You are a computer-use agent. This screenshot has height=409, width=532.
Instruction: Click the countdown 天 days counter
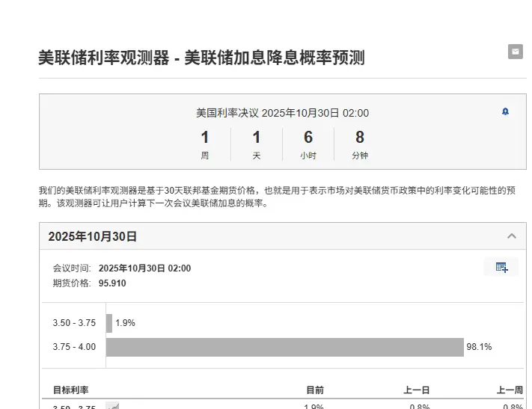pyautogui.click(x=257, y=144)
